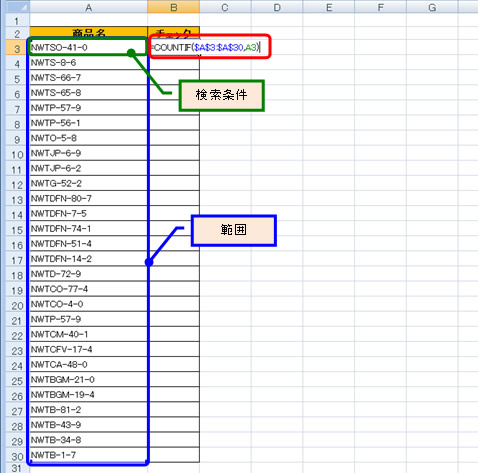Click cell containing NWTCM-40-1
This screenshot has height=473, width=478.
[88, 334]
